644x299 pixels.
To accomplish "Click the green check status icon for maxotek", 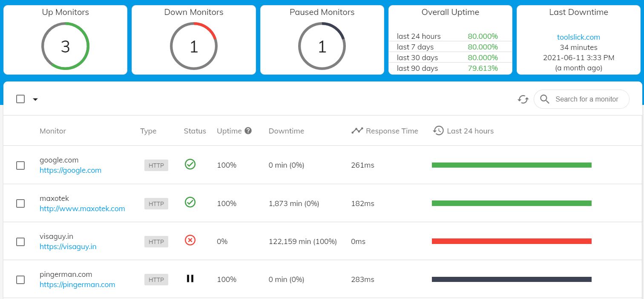I will point(190,202).
